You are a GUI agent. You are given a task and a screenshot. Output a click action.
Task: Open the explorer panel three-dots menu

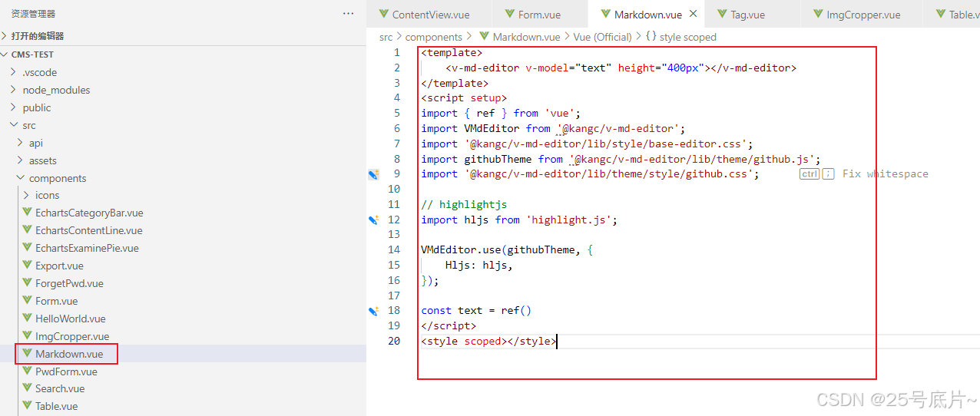point(349,14)
